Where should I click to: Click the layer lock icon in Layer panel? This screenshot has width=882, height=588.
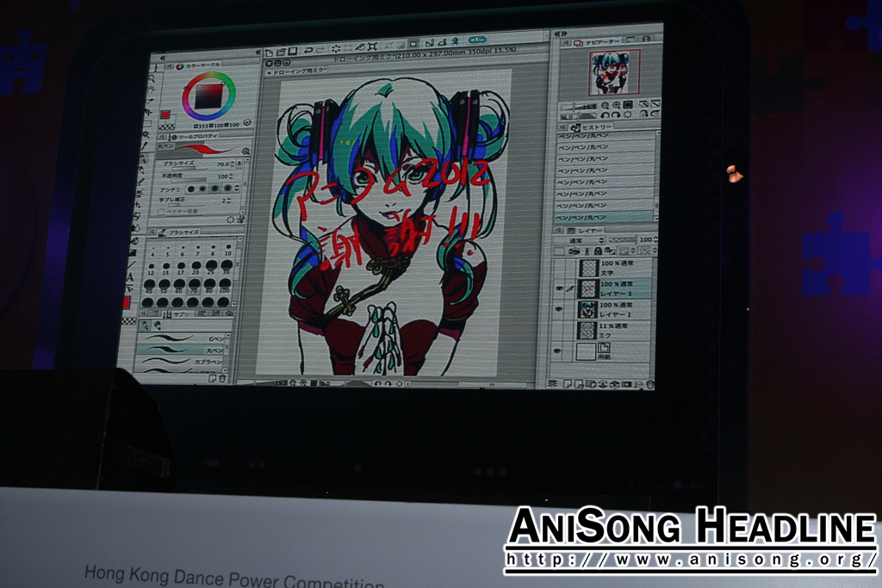pos(598,251)
